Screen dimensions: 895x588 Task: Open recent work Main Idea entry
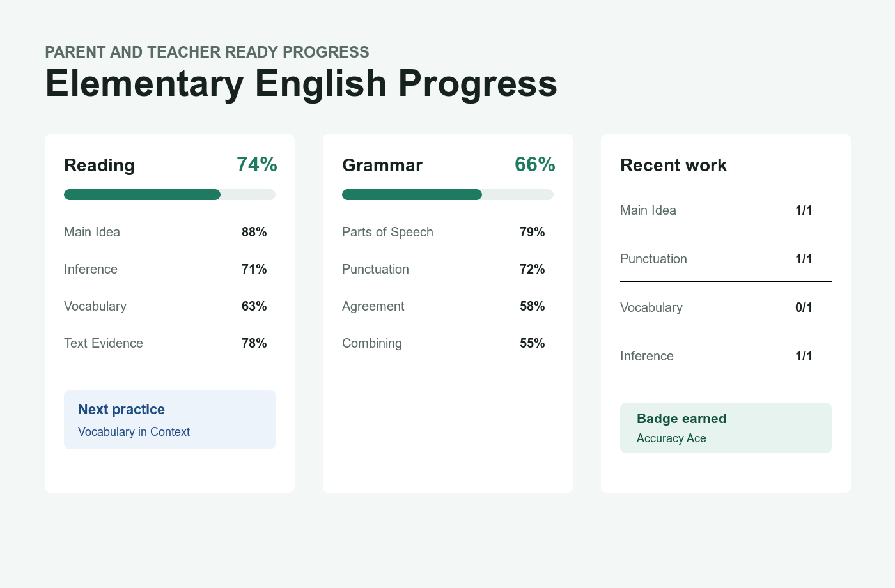pos(726,210)
